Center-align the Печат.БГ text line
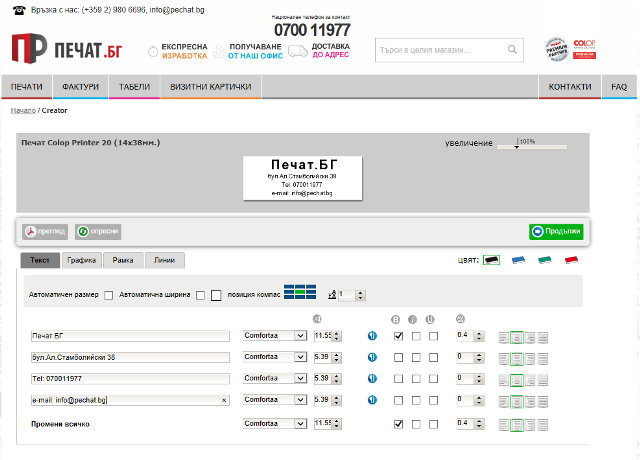This screenshot has height=460, width=640. (x=517, y=338)
